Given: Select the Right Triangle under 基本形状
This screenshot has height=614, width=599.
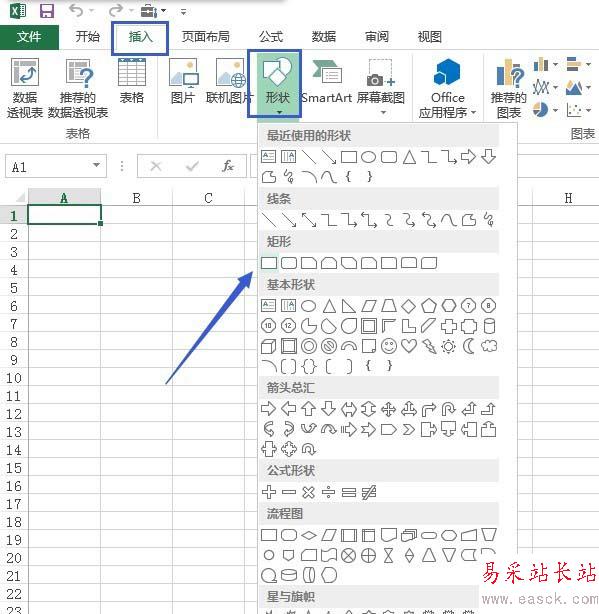Looking at the screenshot, I should (348, 306).
